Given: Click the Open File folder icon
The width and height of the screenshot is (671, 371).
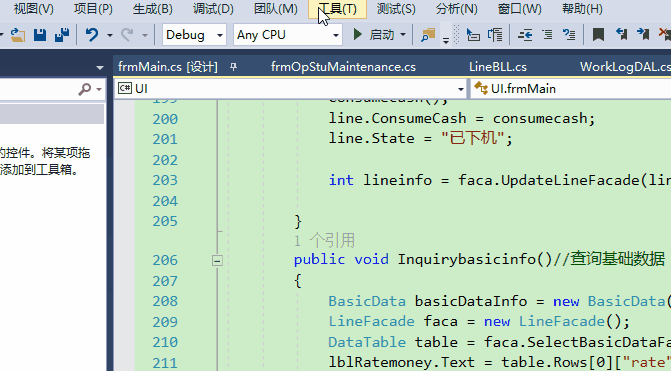Looking at the screenshot, I should click(18, 35).
